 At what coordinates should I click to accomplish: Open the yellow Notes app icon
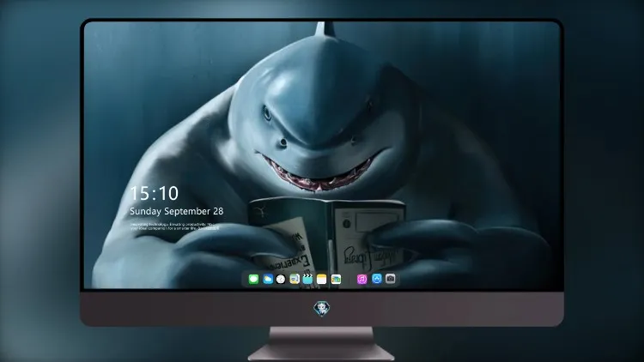pyautogui.click(x=322, y=279)
